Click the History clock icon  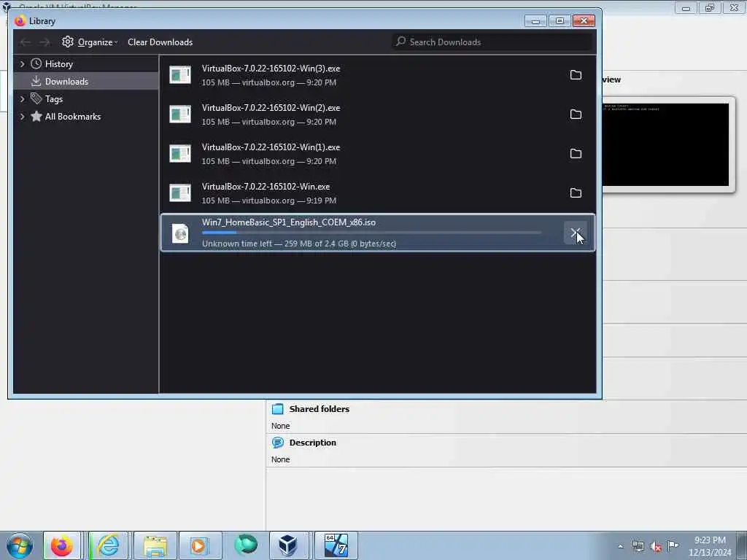36,64
